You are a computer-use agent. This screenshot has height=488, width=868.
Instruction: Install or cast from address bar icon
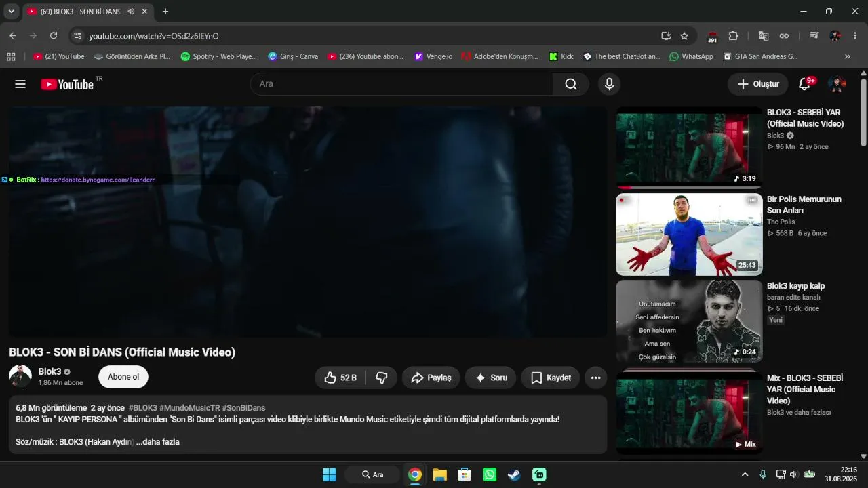click(x=666, y=36)
